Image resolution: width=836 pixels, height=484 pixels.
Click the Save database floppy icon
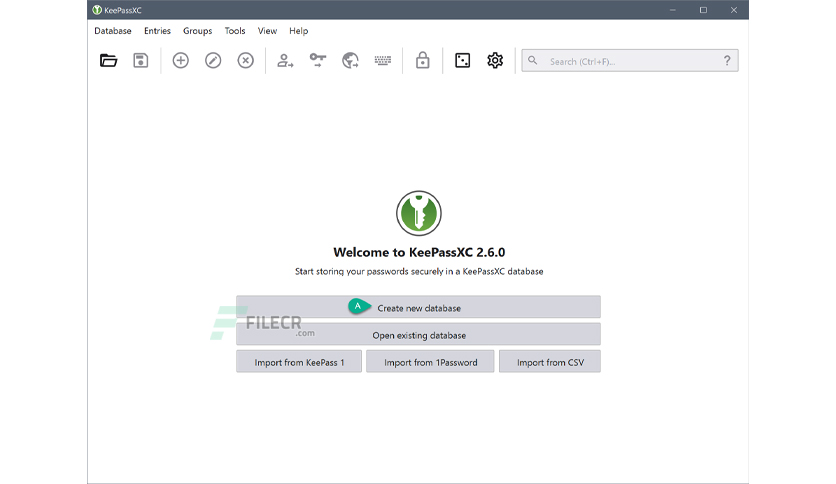(x=141, y=61)
